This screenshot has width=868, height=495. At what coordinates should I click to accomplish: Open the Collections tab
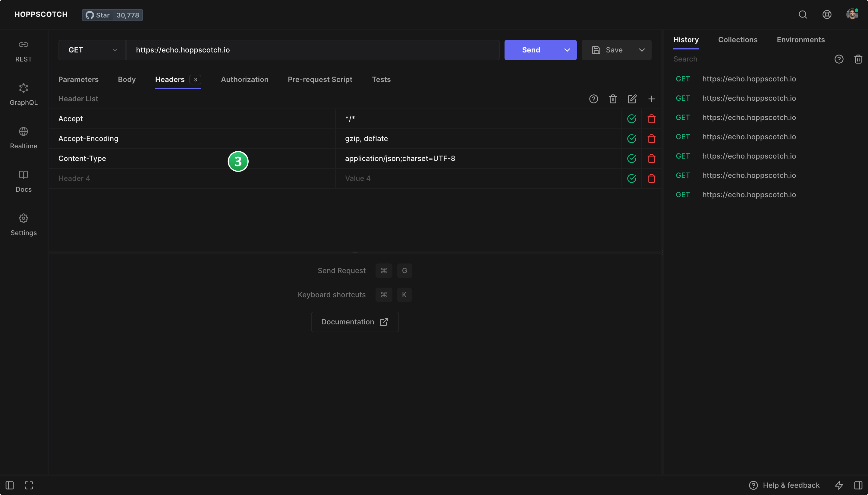click(x=737, y=40)
